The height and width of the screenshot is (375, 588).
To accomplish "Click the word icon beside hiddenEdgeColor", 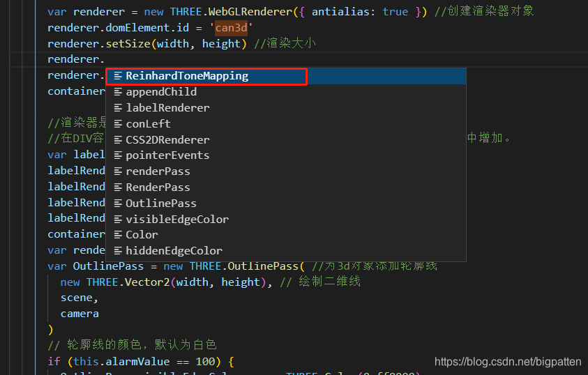I will [118, 251].
